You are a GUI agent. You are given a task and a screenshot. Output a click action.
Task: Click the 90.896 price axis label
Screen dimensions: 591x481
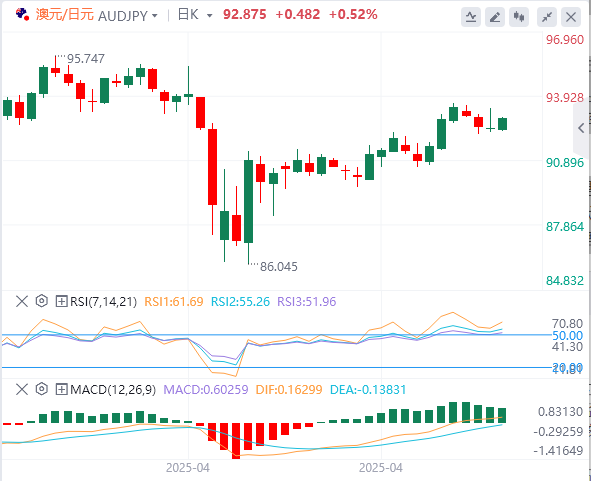pyautogui.click(x=565, y=163)
